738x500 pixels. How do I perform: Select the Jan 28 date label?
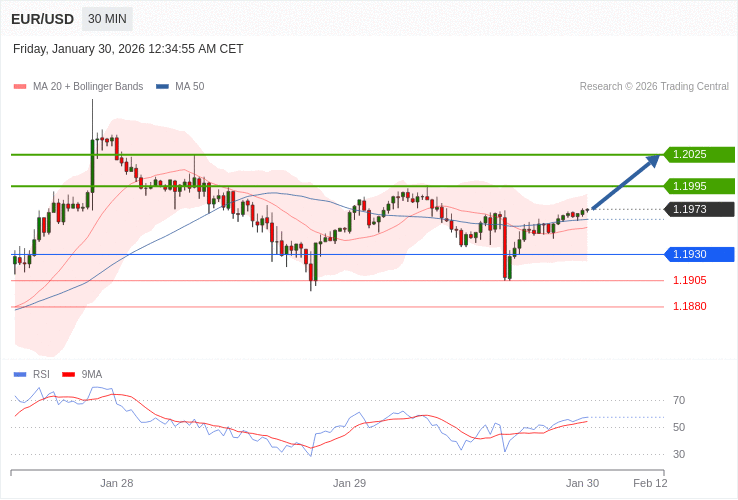116,483
